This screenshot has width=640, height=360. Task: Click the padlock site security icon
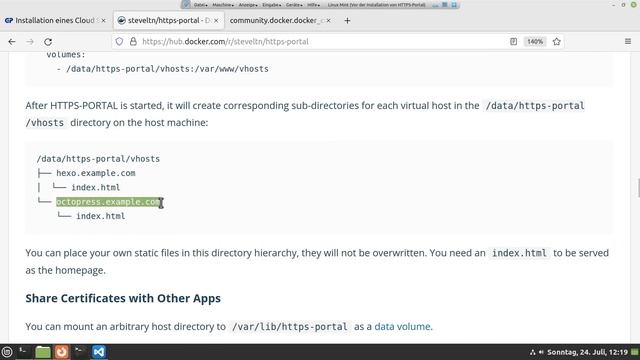(133, 42)
